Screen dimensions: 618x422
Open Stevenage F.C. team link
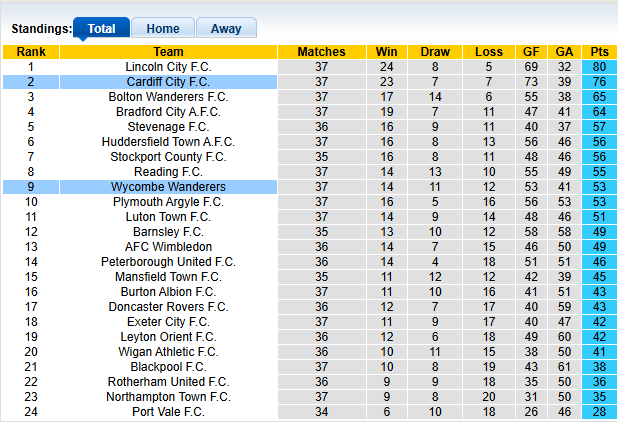168,127
